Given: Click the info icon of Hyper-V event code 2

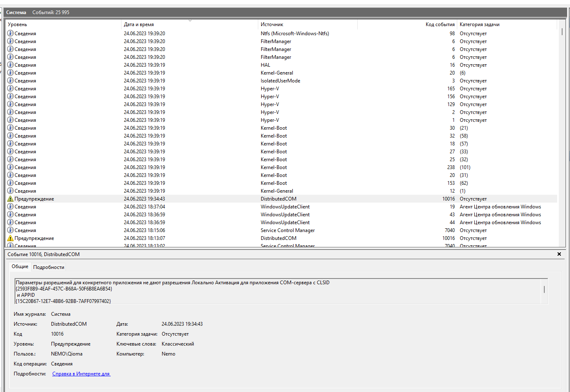Looking at the screenshot, I should [x=10, y=112].
